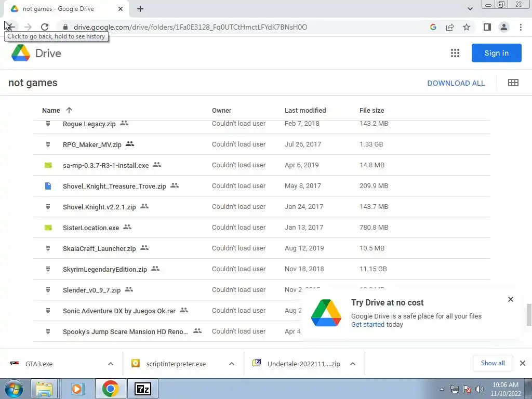Open the side panel icon

pos(487,27)
